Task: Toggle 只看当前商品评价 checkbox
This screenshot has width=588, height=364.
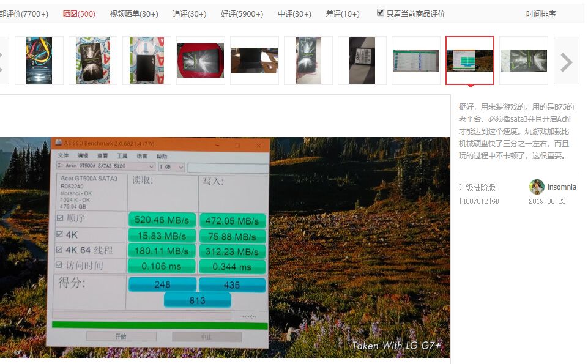Action: pyautogui.click(x=380, y=13)
